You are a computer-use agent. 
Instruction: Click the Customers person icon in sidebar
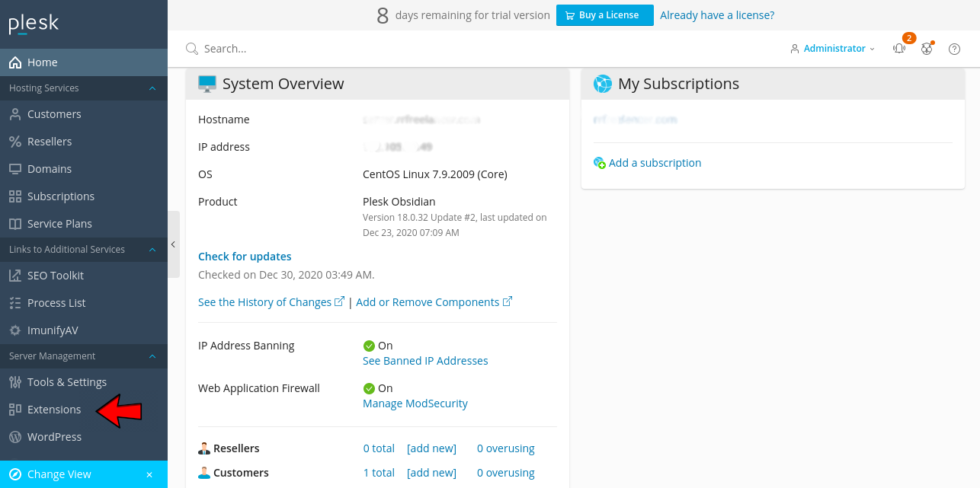pyautogui.click(x=15, y=114)
